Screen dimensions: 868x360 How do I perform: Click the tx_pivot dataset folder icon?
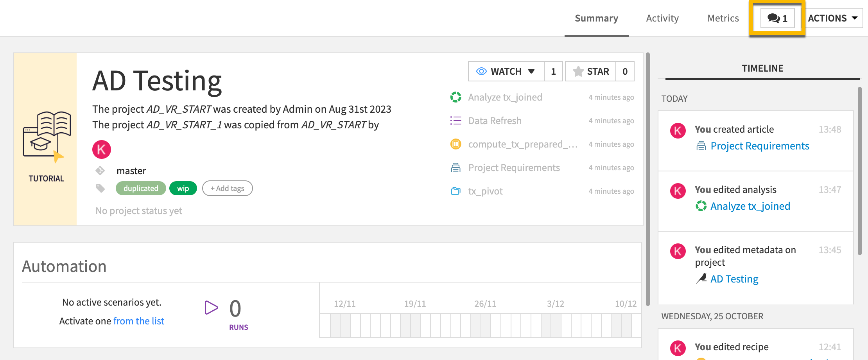point(456,191)
